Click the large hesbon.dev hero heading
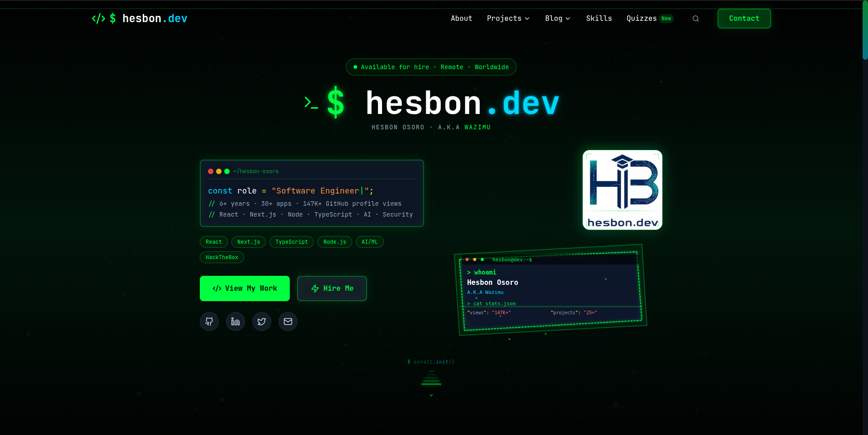Screen dimensions: 868x435 point(432,103)
